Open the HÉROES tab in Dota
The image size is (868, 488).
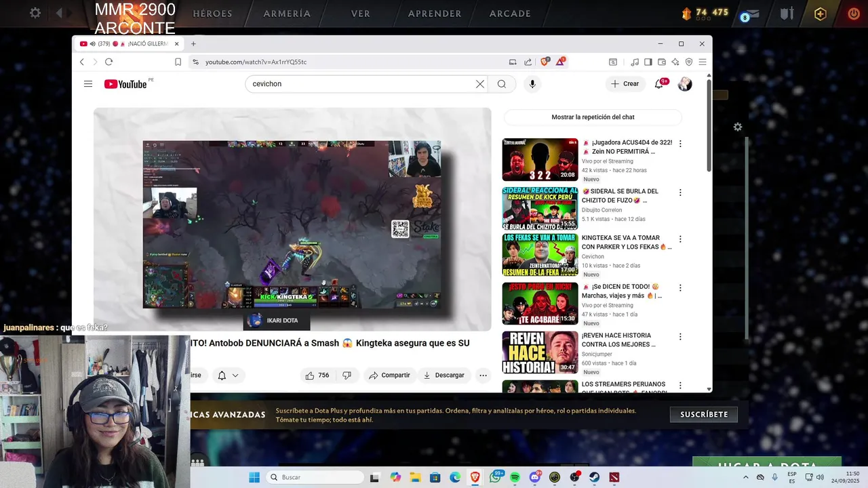click(212, 14)
